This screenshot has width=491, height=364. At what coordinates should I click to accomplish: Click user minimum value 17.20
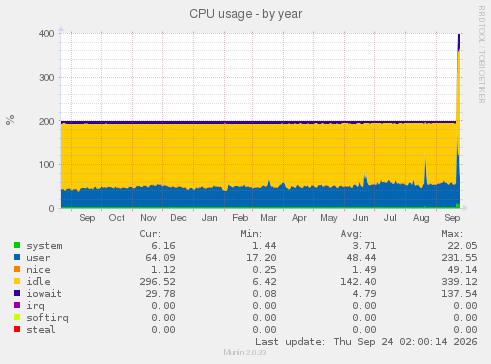(x=261, y=258)
